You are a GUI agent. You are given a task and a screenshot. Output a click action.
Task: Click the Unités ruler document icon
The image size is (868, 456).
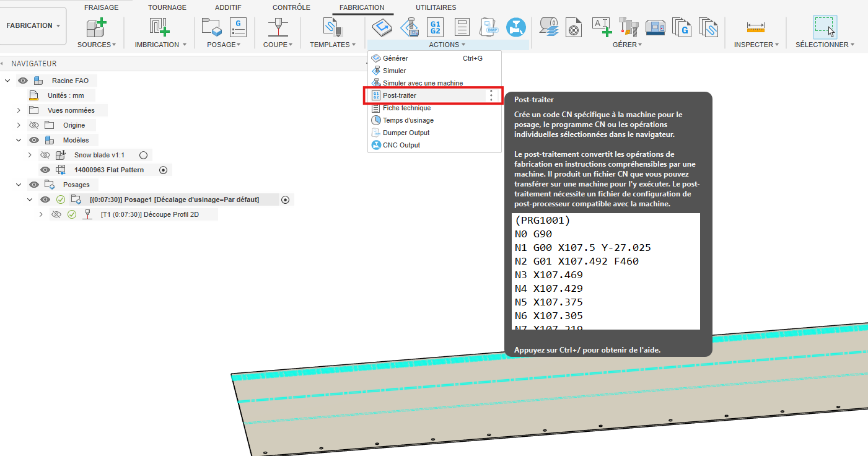pyautogui.click(x=35, y=95)
